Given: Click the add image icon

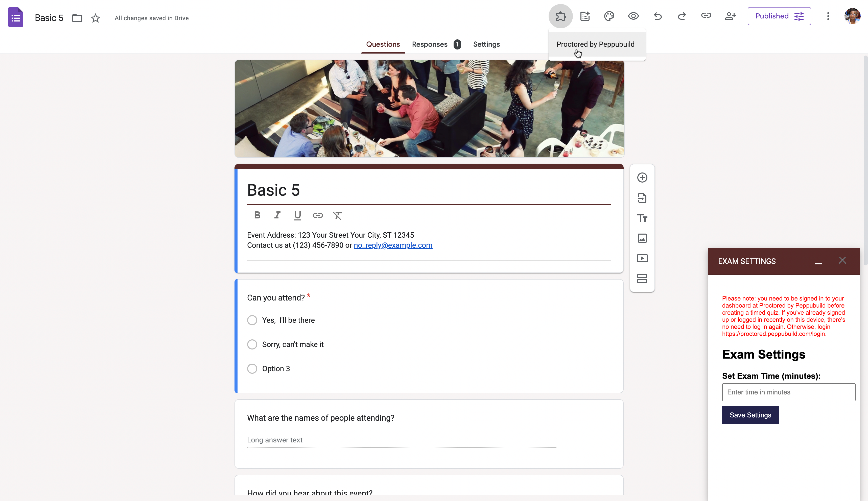Looking at the screenshot, I should (x=642, y=238).
